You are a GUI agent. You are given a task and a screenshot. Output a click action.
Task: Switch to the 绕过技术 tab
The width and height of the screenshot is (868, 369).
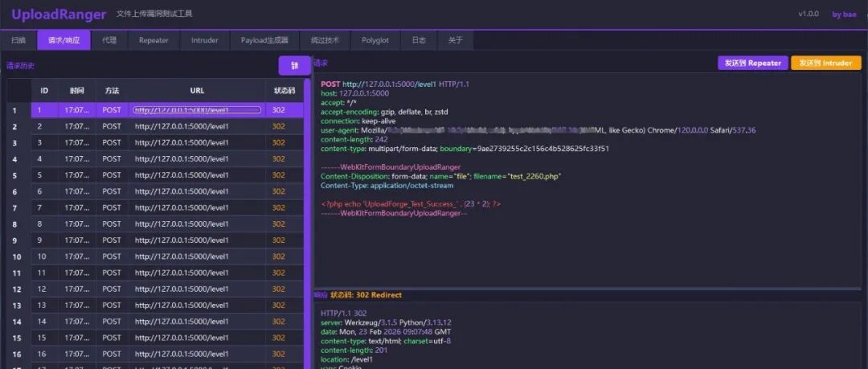coord(325,40)
